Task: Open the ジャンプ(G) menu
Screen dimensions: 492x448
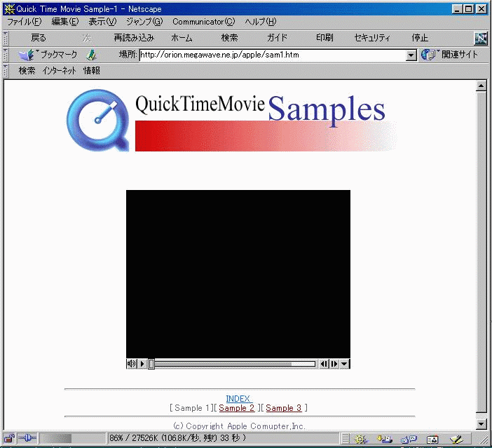Action: tap(144, 22)
